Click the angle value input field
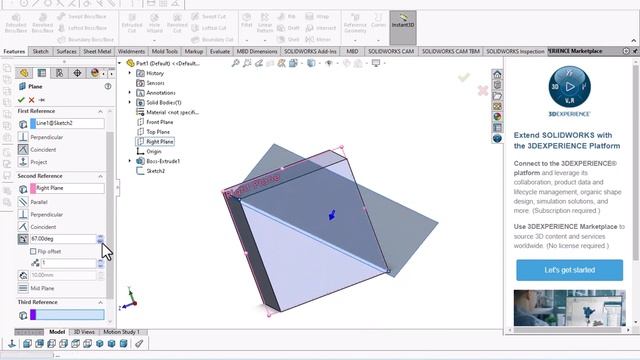The height and width of the screenshot is (360, 640). (x=63, y=239)
